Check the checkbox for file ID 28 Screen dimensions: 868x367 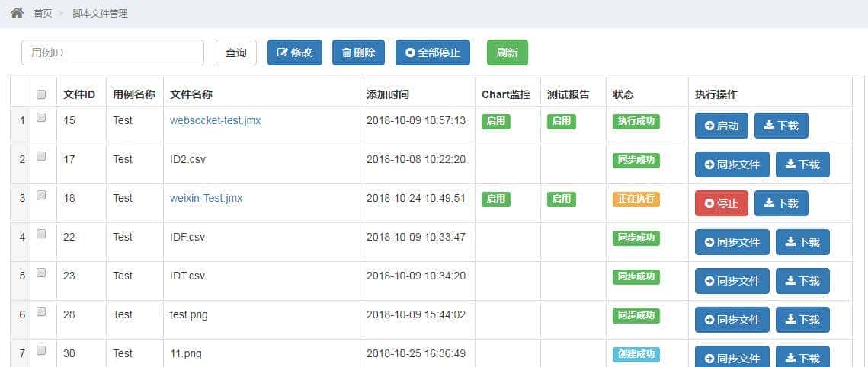[41, 311]
